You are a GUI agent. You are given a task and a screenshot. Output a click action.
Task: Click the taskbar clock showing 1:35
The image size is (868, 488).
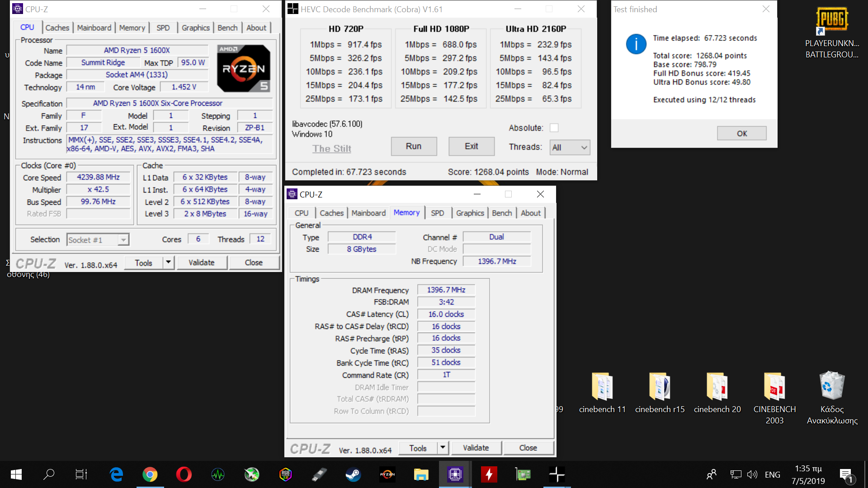(808, 474)
